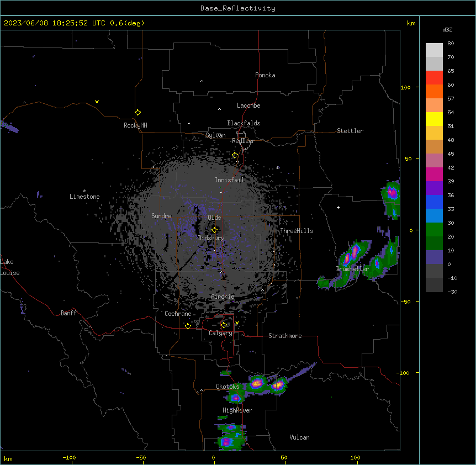Click the Vulcan label
Screen dimensions: 476x465
tap(299, 437)
